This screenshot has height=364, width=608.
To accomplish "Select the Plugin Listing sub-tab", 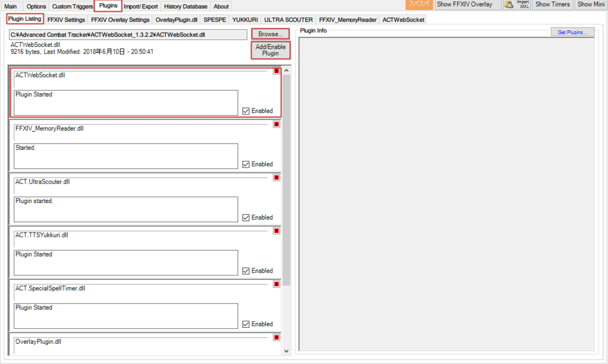I will tap(24, 18).
